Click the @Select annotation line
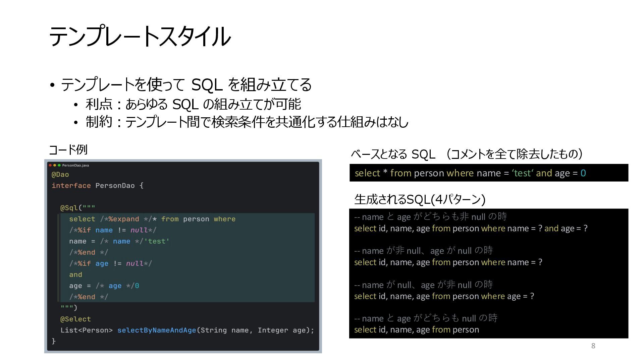The image size is (644, 362). coord(75,319)
